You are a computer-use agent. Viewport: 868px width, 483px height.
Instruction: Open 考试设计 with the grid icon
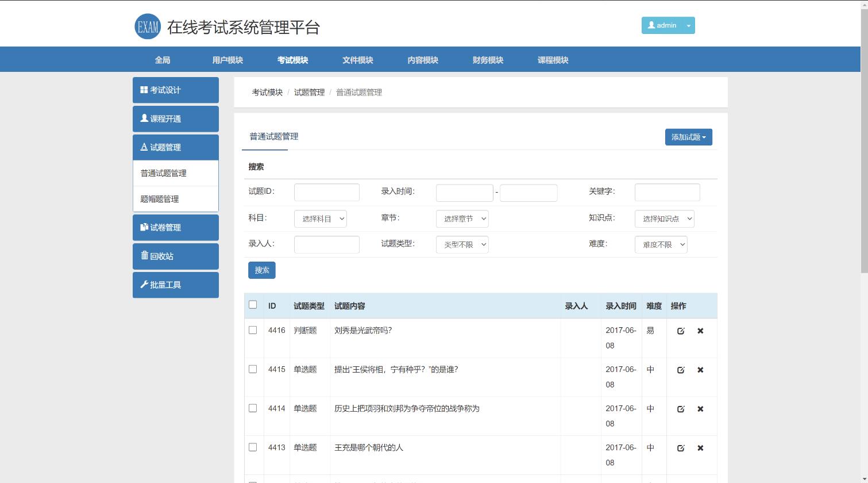175,90
